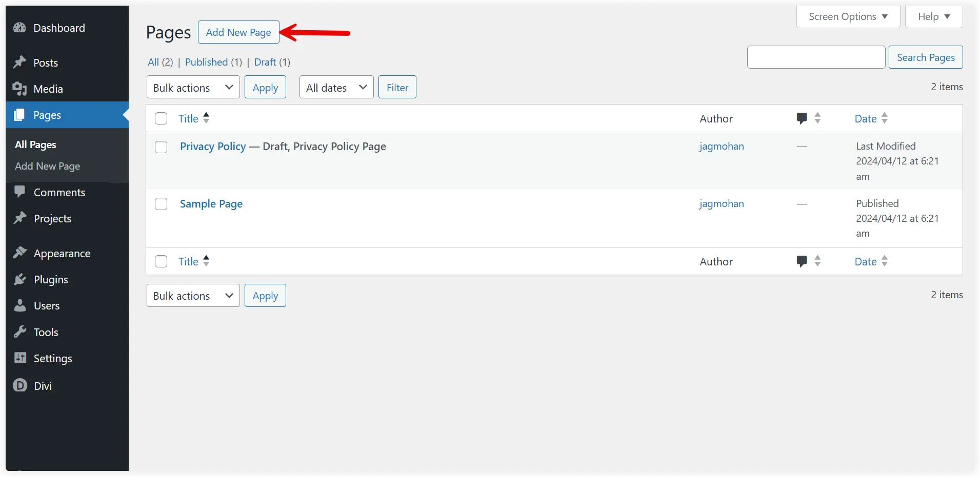Viewport: 980px width, 477px height.
Task: Click the Users person icon
Action: [19, 305]
